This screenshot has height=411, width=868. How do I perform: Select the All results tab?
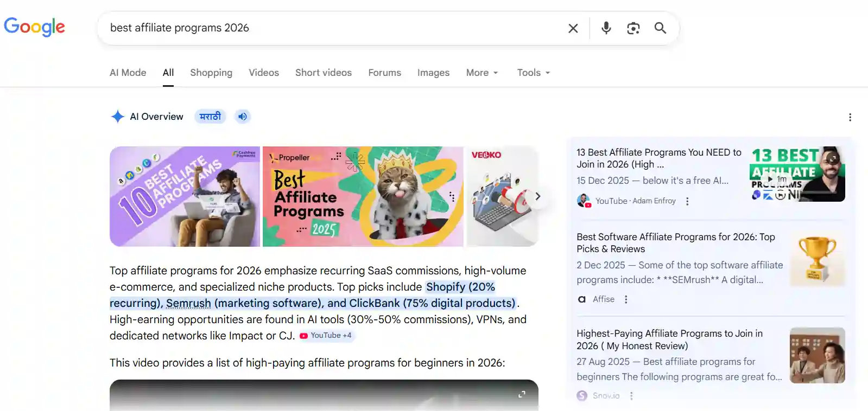[x=168, y=73]
